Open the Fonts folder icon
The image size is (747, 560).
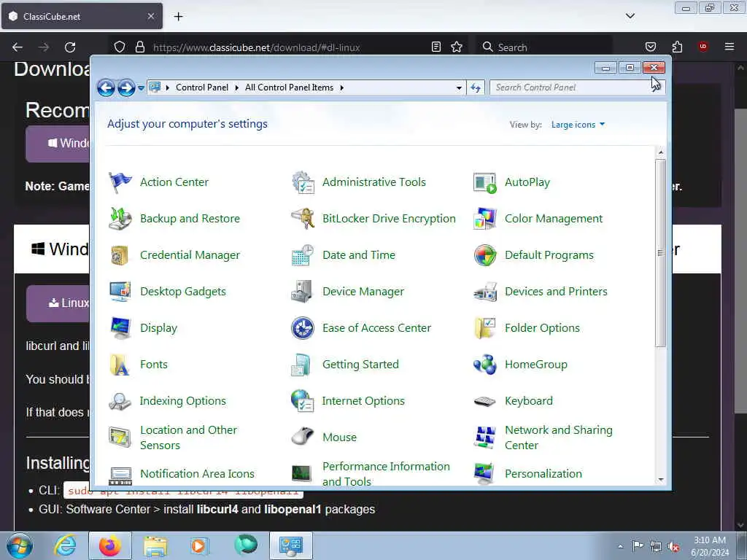[x=120, y=365]
